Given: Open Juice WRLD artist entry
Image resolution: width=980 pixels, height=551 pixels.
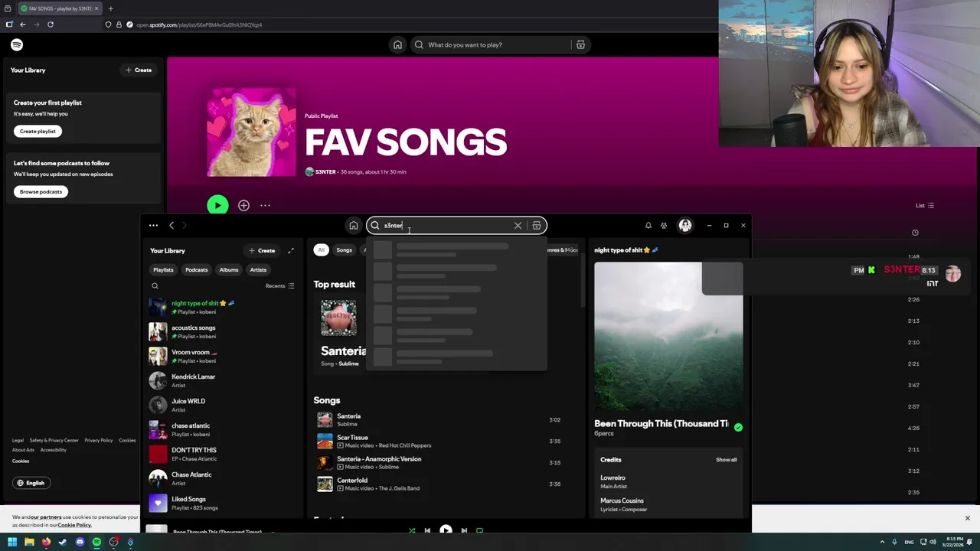Looking at the screenshot, I should point(224,405).
